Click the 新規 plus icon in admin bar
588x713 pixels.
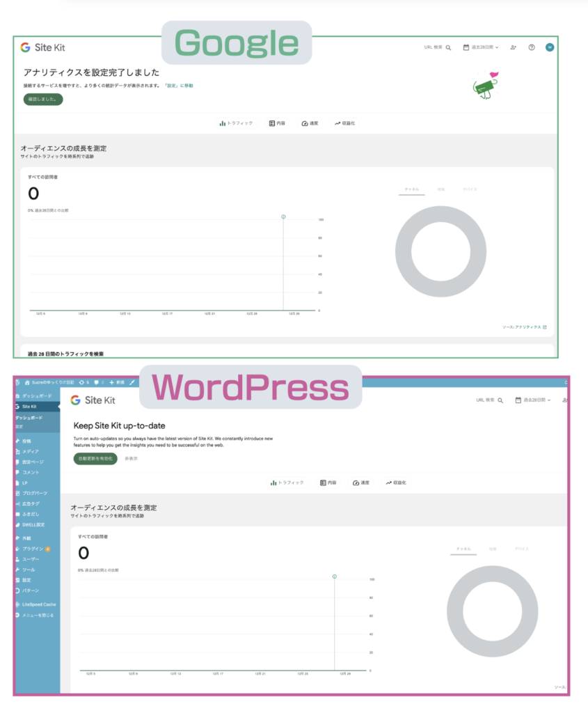(x=111, y=382)
